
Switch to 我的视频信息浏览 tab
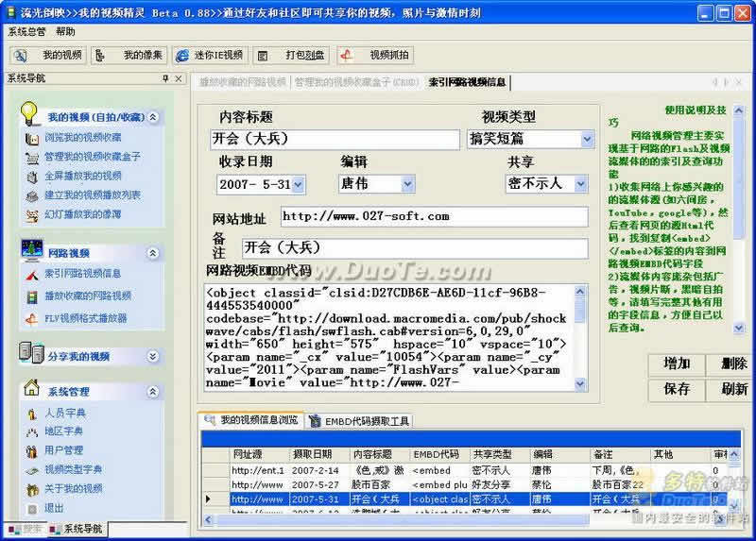251,420
